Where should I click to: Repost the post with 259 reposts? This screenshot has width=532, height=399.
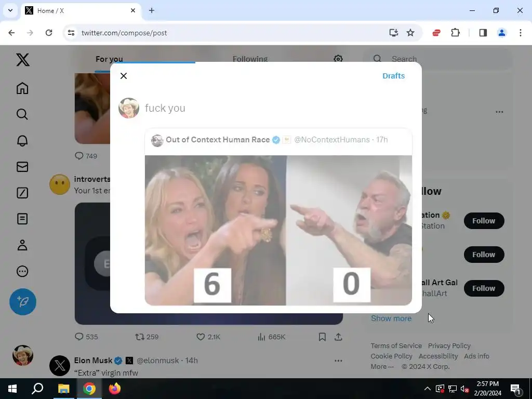point(147,337)
